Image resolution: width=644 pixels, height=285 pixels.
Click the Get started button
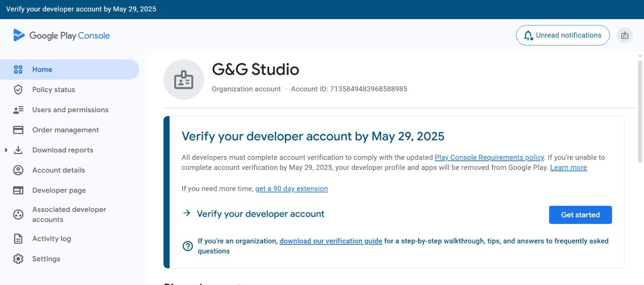point(580,215)
